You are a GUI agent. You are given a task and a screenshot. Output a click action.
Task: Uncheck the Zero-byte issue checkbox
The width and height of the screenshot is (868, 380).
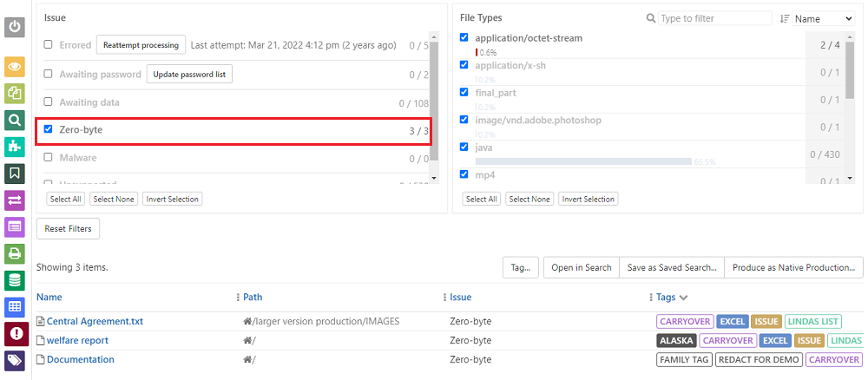(x=48, y=129)
